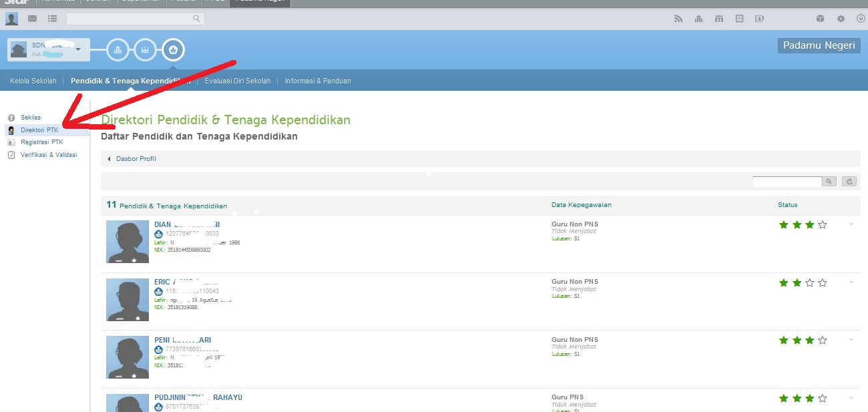This screenshot has width=868, height=412.
Task: Click the Data Kepegawaian column header
Action: pyautogui.click(x=582, y=205)
